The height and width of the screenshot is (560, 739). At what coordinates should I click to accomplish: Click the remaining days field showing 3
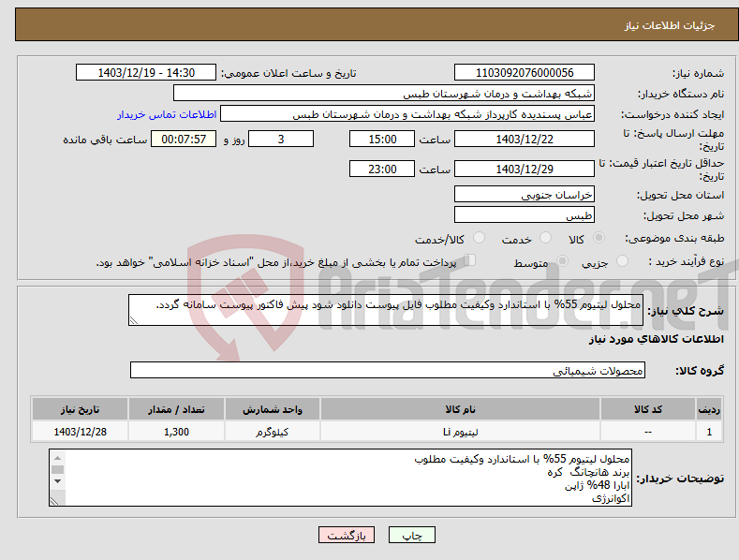(x=281, y=139)
